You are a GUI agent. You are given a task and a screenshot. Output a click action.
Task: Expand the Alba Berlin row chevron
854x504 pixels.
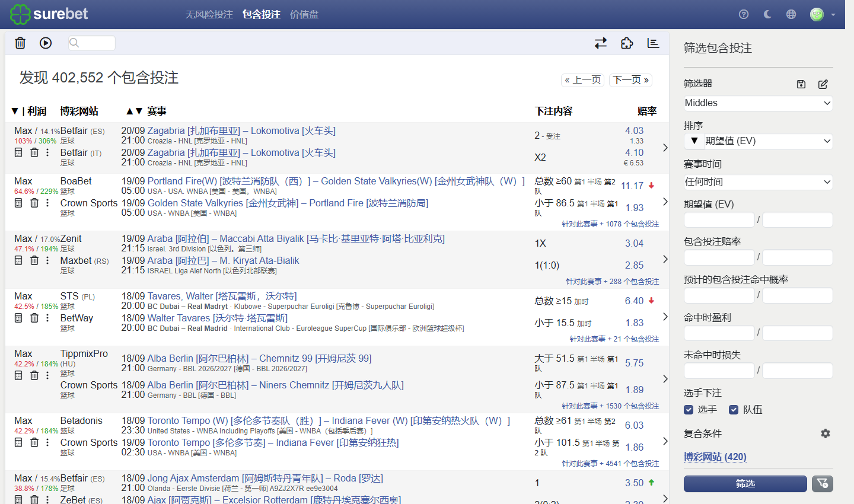click(665, 379)
